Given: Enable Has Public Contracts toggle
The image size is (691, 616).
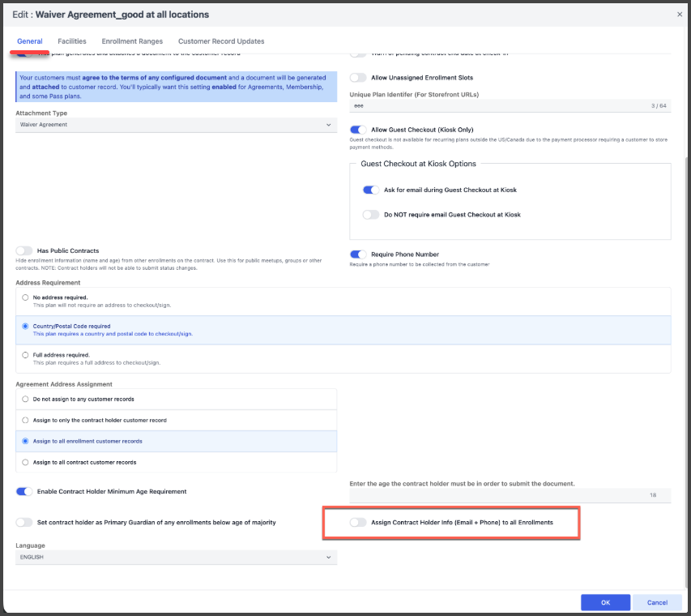Looking at the screenshot, I should pyautogui.click(x=24, y=251).
